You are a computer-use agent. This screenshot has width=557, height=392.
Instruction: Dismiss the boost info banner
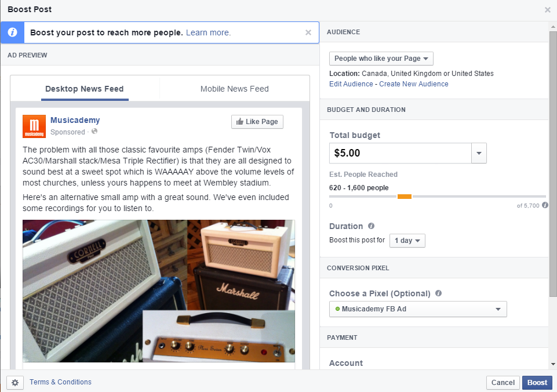coord(308,32)
